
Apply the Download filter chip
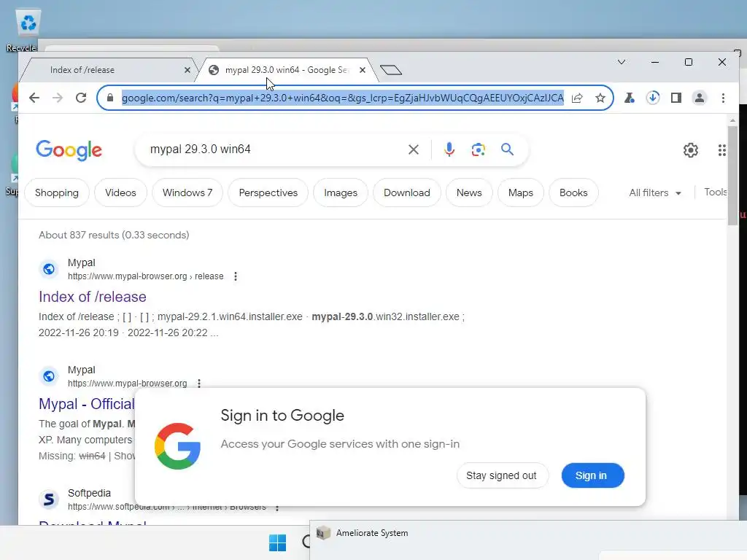pyautogui.click(x=407, y=192)
